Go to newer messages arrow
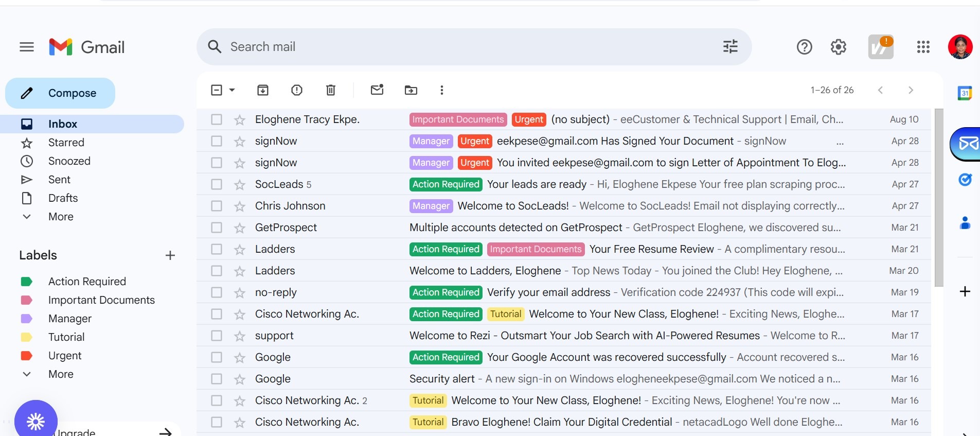The width and height of the screenshot is (980, 436). [881, 90]
